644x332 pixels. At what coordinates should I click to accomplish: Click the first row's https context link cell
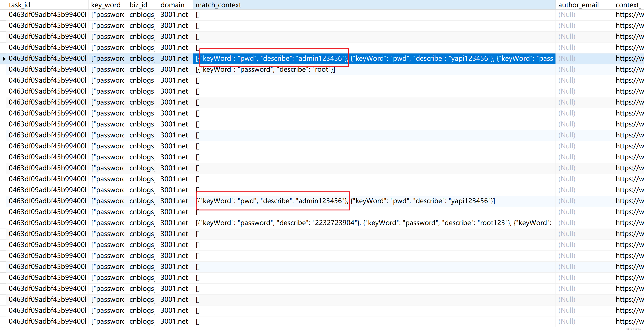point(629,15)
